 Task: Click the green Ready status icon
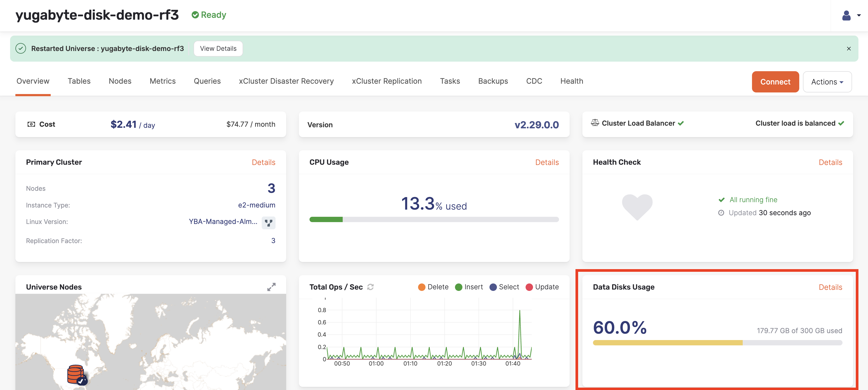click(195, 15)
